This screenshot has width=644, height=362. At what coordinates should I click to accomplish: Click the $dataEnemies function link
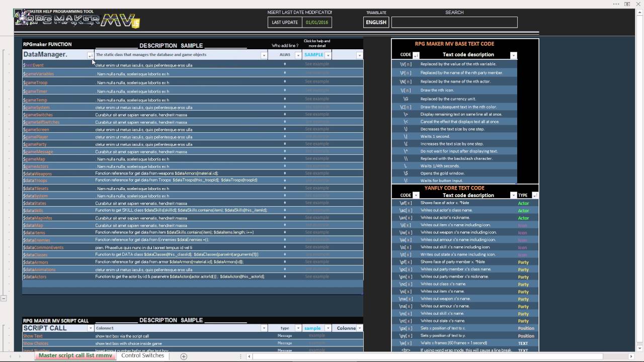coord(37,240)
